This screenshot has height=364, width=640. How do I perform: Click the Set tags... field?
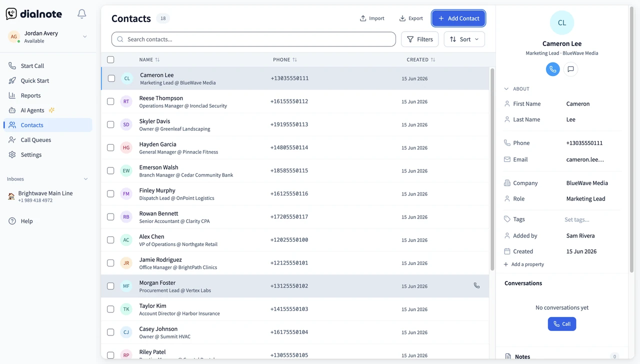[x=577, y=219]
